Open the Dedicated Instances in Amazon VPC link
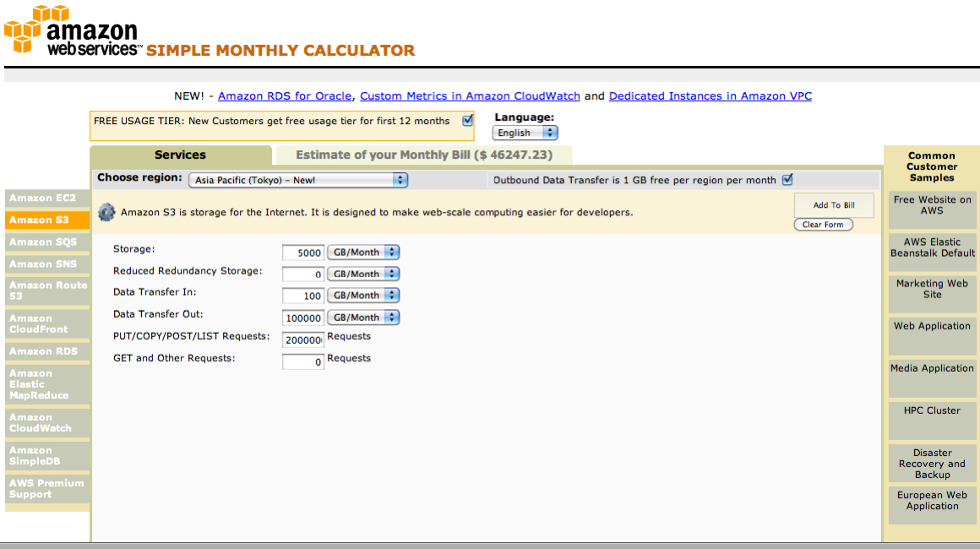Screen dimensions: 980x549 [x=710, y=96]
